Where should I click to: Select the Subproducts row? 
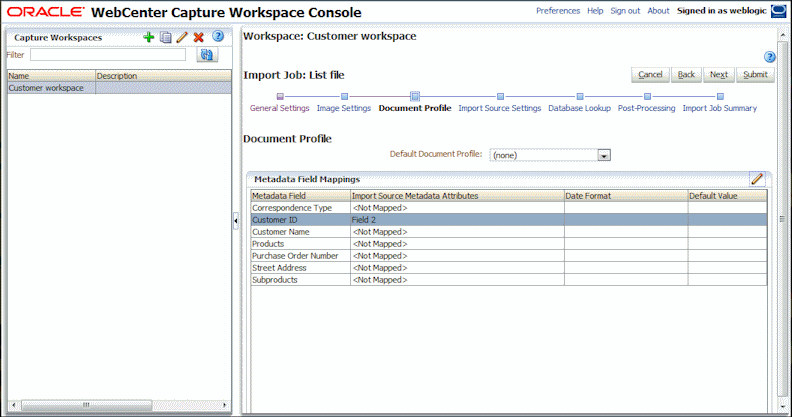pyautogui.click(x=509, y=280)
